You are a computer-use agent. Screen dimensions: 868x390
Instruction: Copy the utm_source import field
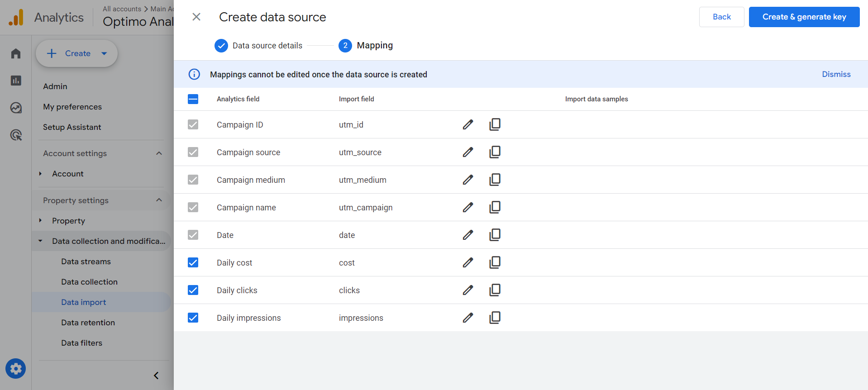point(495,152)
